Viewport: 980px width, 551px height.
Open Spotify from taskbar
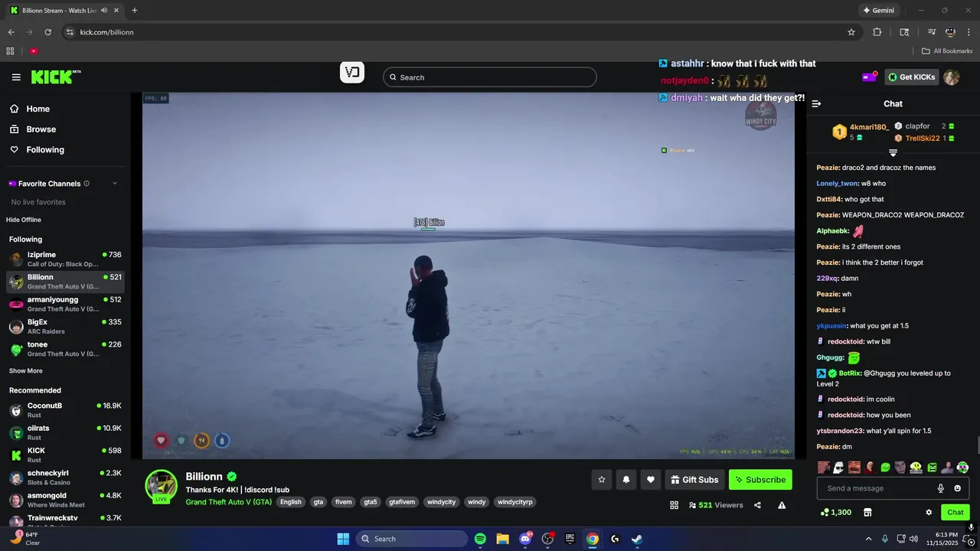pos(480,539)
